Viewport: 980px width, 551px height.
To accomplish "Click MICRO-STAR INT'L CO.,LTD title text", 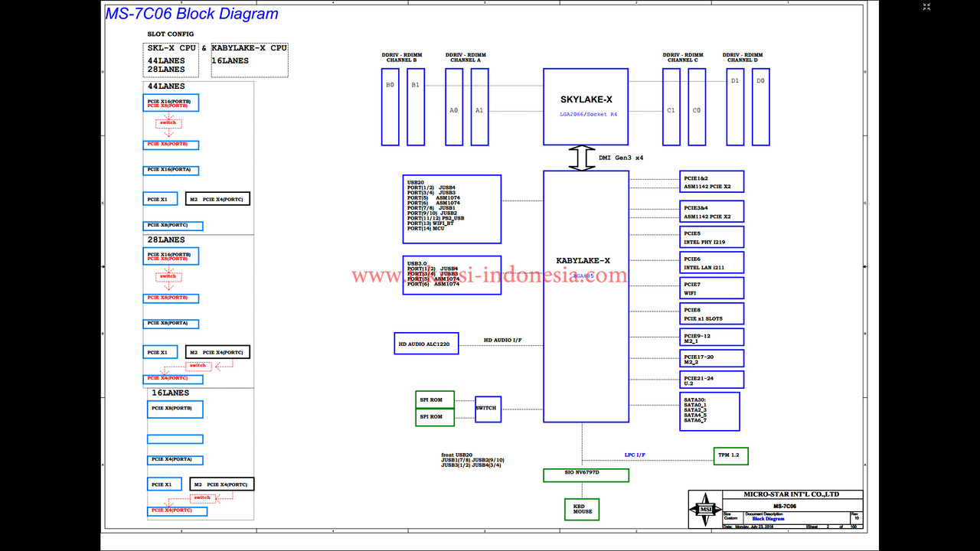I will tap(791, 494).
